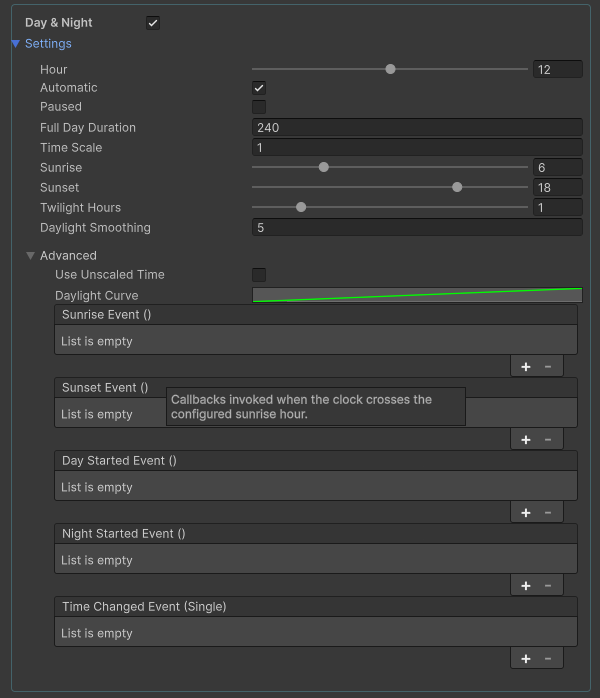This screenshot has height=698, width=600.
Task: Enable Use Unscaled Time checkbox
Action: tap(259, 275)
